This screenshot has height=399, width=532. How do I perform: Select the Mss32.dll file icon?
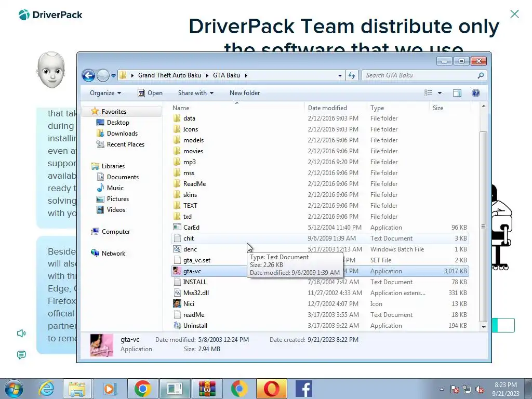[177, 293]
